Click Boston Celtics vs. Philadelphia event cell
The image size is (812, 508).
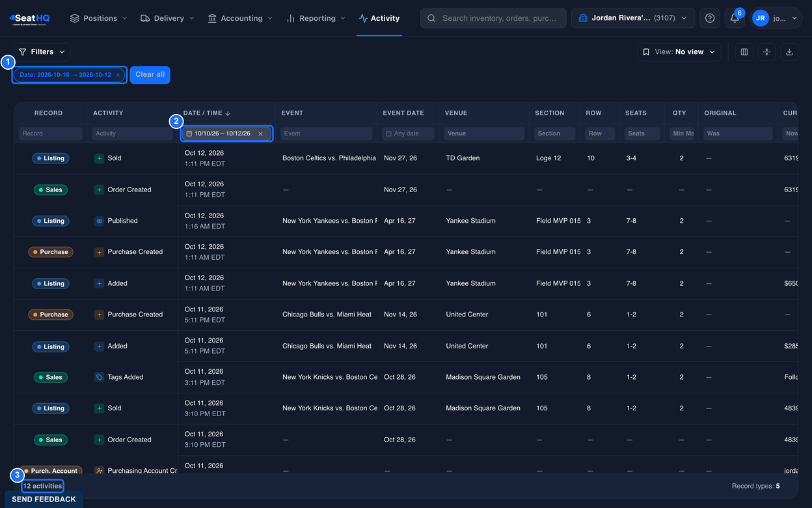(x=329, y=158)
